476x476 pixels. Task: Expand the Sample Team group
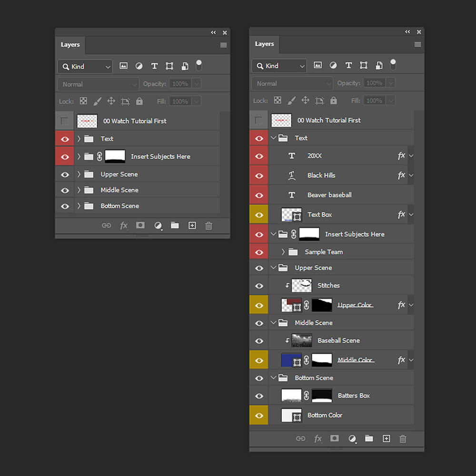tap(283, 252)
